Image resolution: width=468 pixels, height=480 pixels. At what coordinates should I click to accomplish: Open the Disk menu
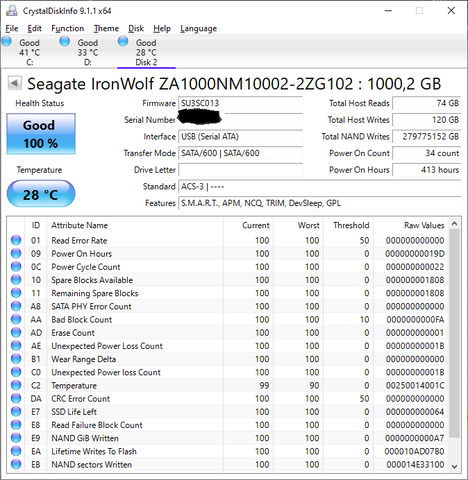point(136,29)
